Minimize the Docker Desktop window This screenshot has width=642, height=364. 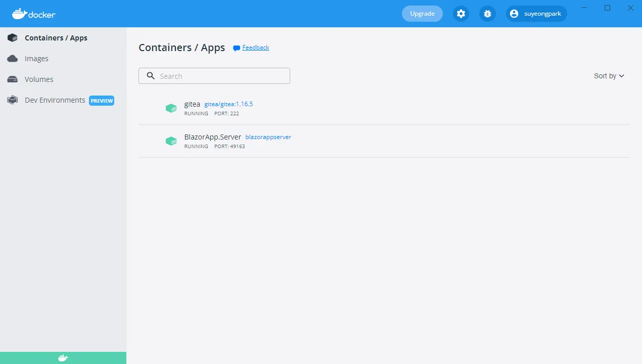click(x=584, y=8)
